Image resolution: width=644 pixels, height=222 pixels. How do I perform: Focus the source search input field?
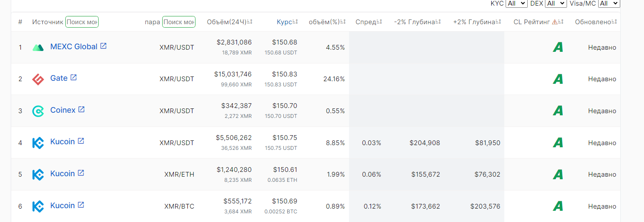(x=82, y=22)
